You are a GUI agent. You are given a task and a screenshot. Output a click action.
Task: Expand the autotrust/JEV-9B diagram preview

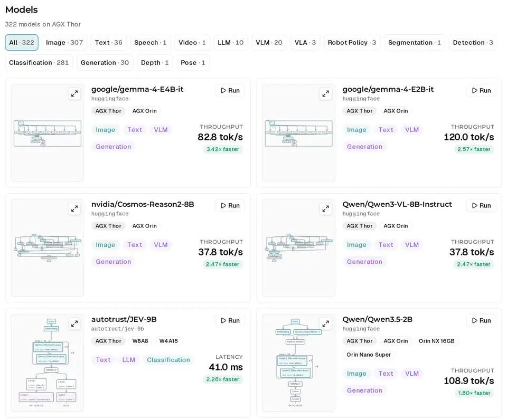click(74, 324)
